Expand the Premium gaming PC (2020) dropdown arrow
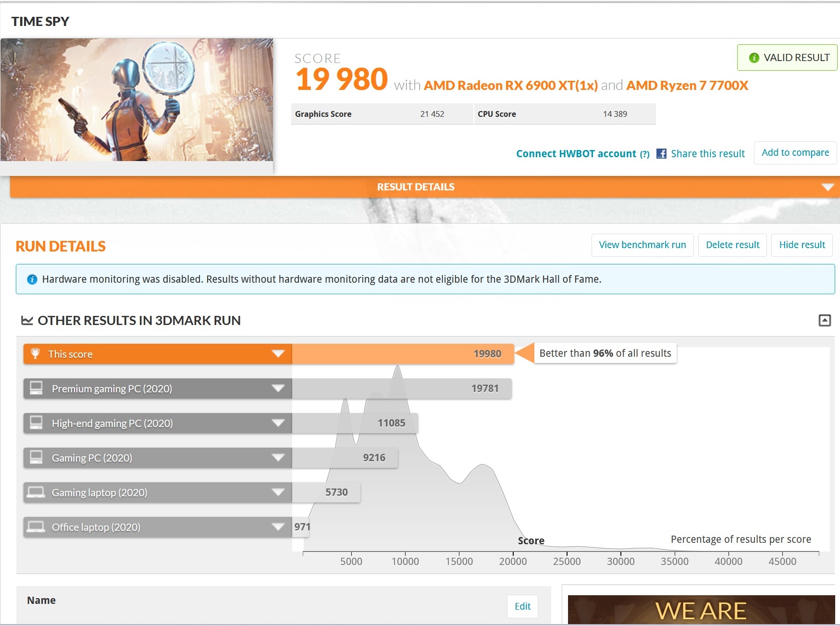This screenshot has width=840, height=626. (x=278, y=388)
